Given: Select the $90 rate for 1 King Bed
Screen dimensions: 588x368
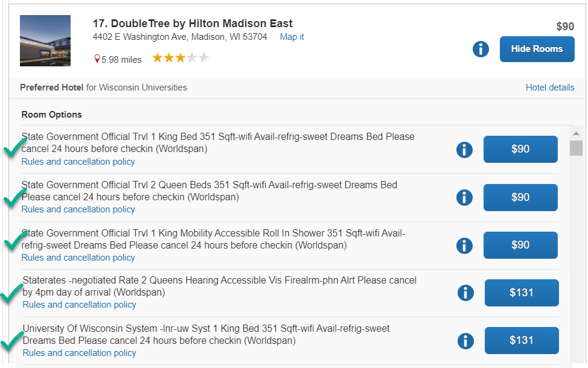Looking at the screenshot, I should click(520, 150).
